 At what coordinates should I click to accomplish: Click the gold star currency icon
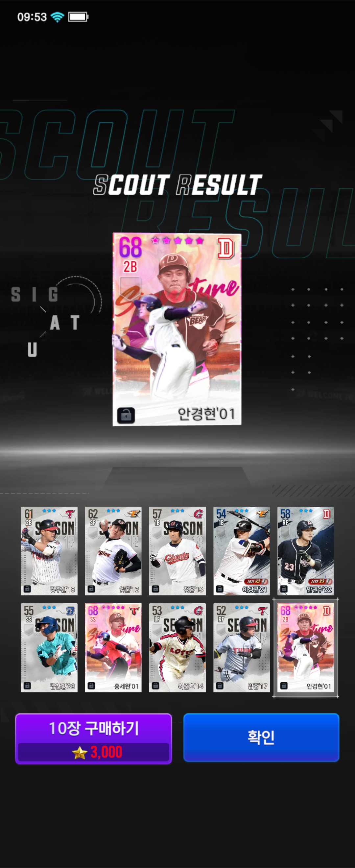click(80, 752)
